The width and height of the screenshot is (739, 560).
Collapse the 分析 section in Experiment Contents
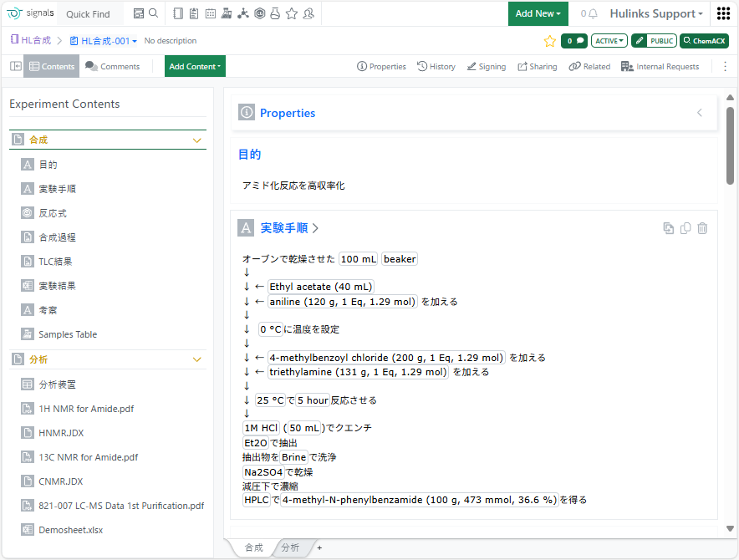(197, 359)
